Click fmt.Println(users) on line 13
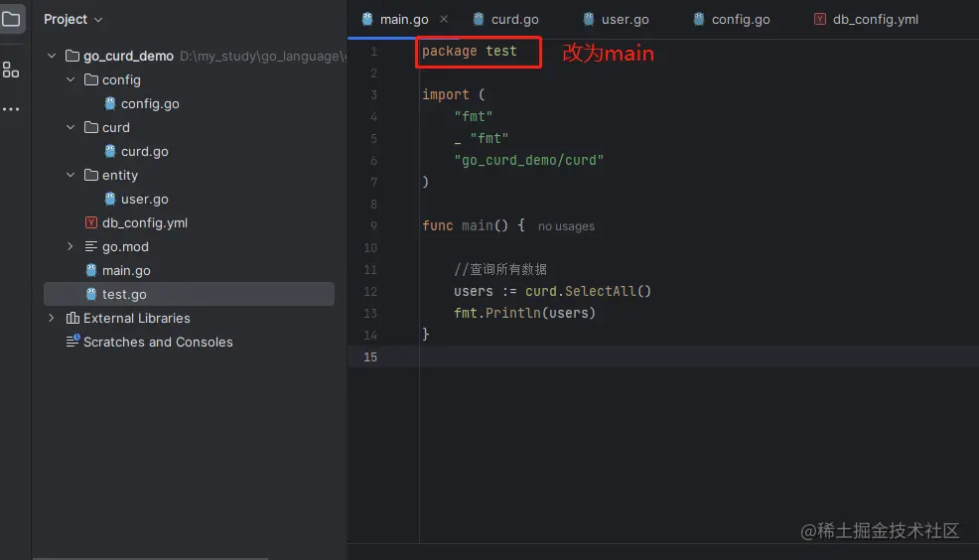Screen dimensions: 979x560 coord(524,314)
